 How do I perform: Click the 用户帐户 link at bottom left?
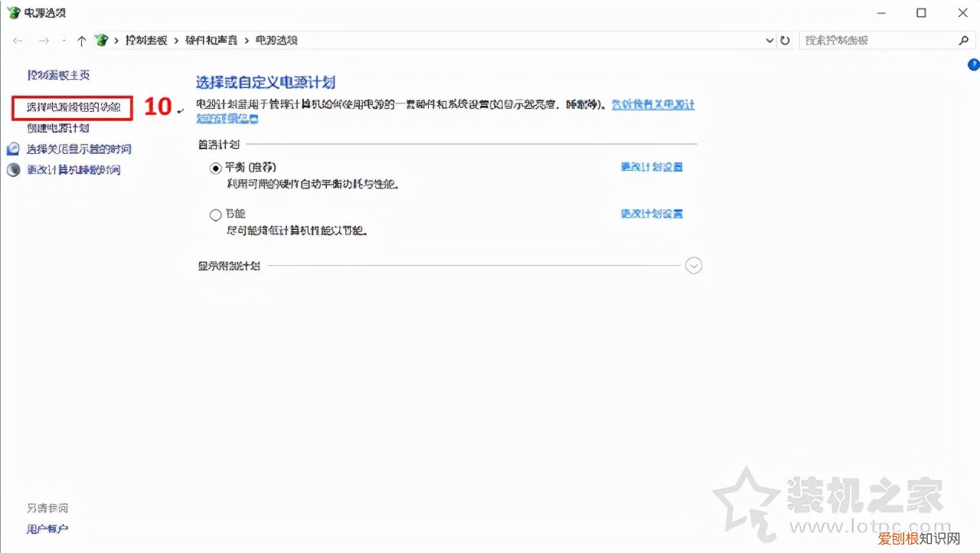(47, 528)
